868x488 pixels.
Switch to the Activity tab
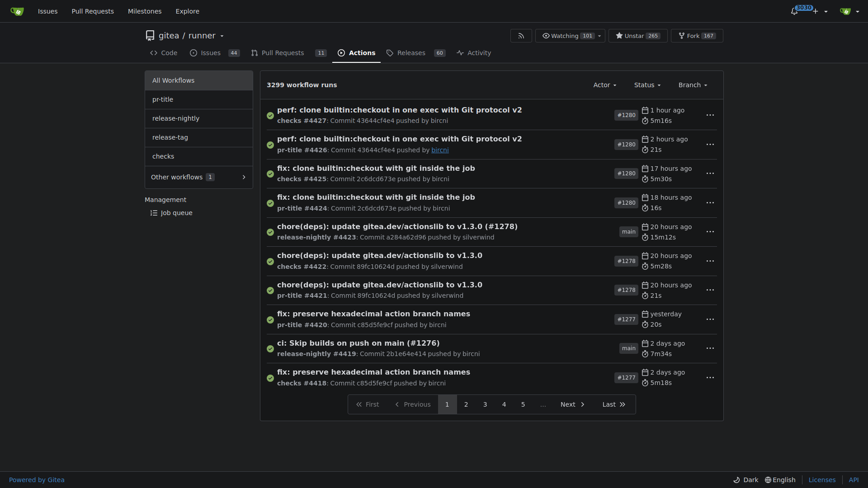(x=474, y=53)
